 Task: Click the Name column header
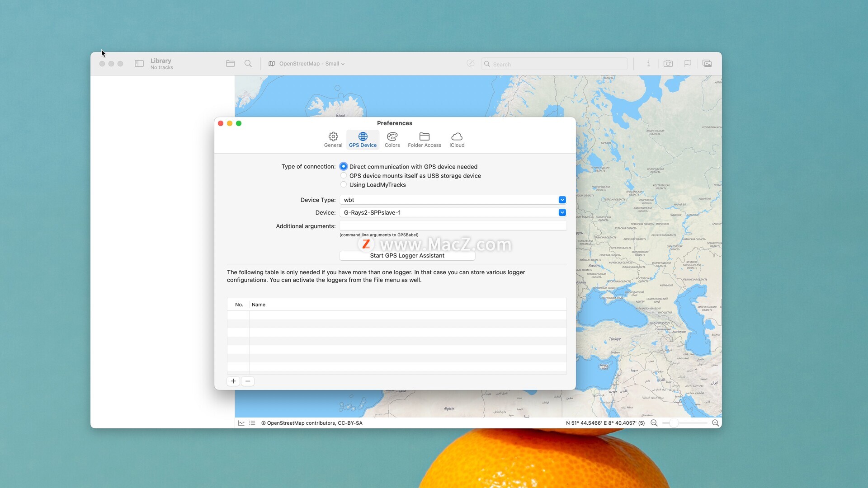[x=408, y=305]
